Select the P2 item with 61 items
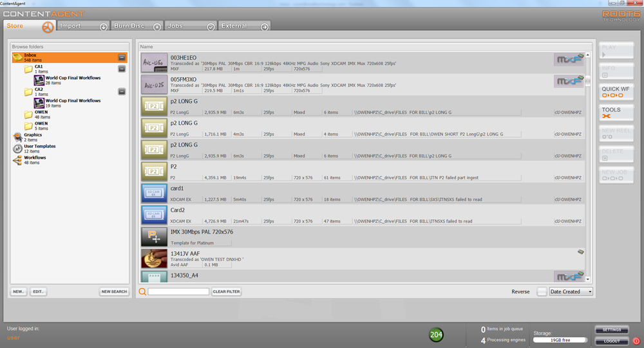Image resolution: width=644 pixels, height=348 pixels. [x=362, y=172]
